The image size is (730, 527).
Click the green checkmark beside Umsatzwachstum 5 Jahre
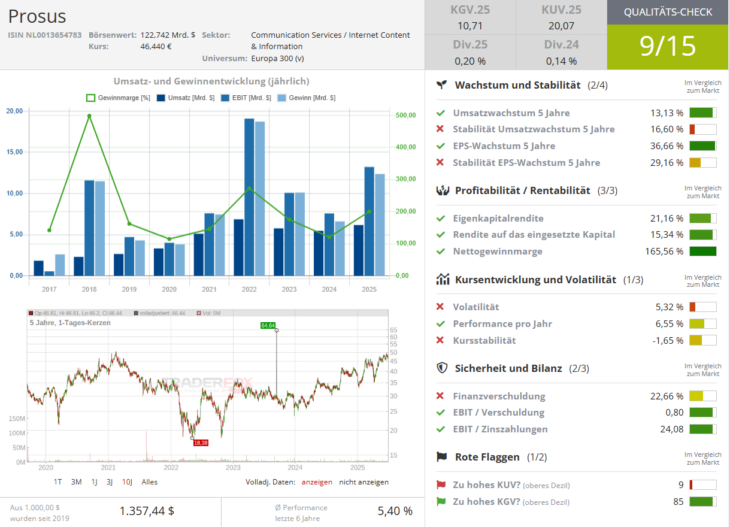pos(440,113)
